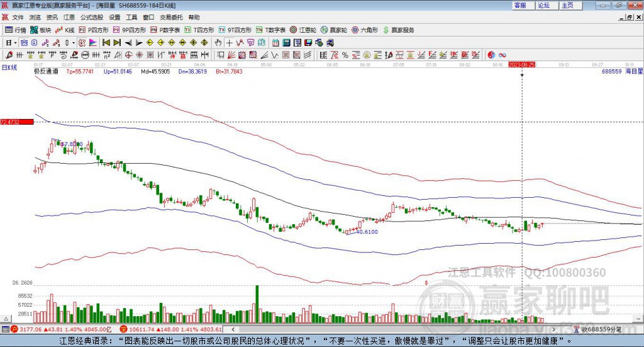Viewport: 644px width, 347px height.
Task: Select the crosshair cursor tool
Action: (x=230, y=43)
